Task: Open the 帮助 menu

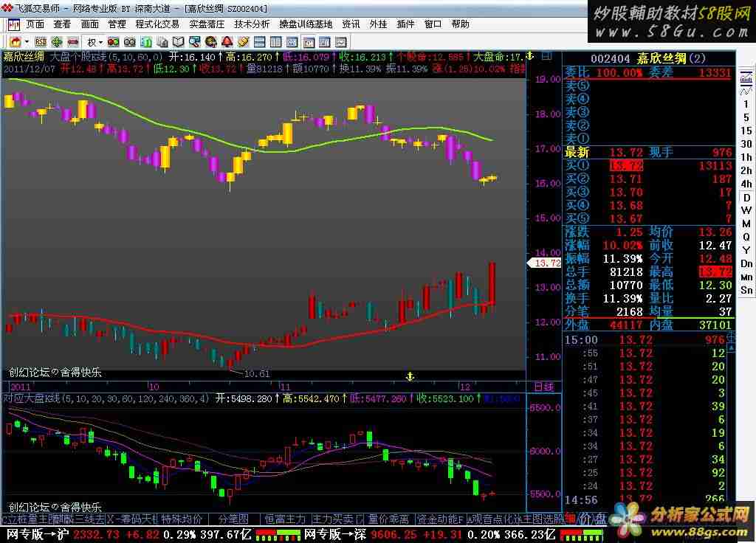Action: click(461, 24)
